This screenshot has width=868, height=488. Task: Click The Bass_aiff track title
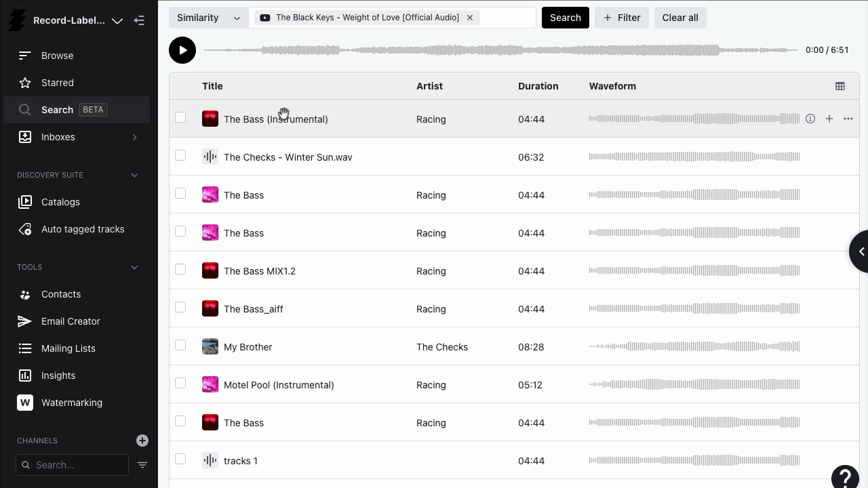(x=254, y=309)
